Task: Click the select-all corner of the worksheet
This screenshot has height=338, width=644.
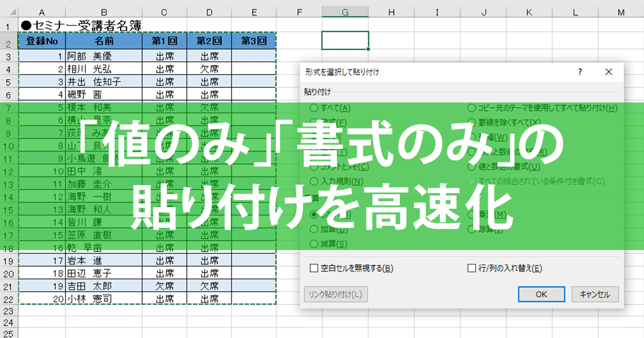Action: click(x=9, y=12)
